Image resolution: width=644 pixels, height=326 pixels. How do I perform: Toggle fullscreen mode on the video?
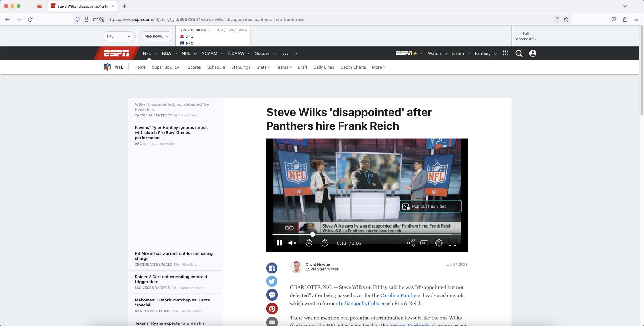click(452, 243)
